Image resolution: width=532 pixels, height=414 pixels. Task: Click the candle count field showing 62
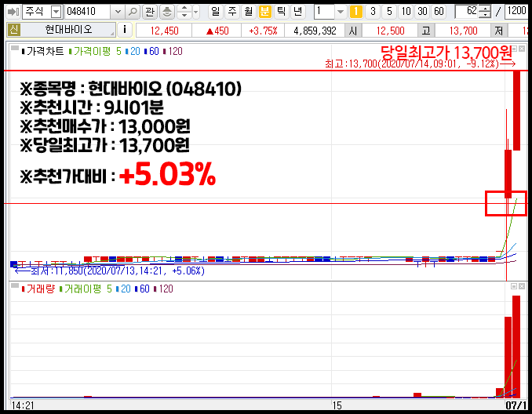coord(468,12)
